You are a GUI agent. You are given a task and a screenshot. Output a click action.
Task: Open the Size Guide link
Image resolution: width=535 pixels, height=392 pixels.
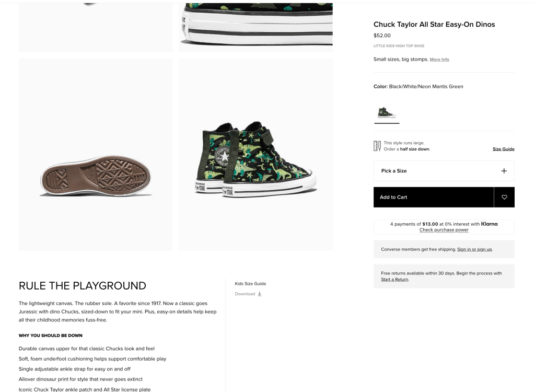tap(503, 149)
